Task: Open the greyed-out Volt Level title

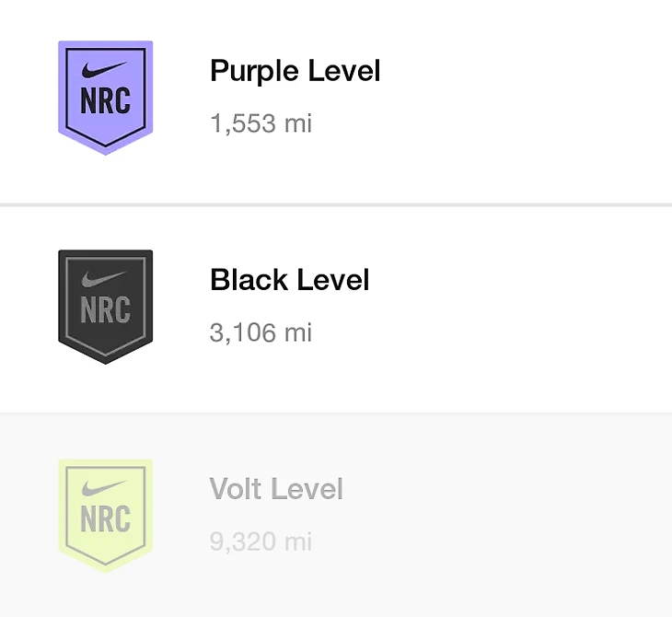Action: click(276, 489)
